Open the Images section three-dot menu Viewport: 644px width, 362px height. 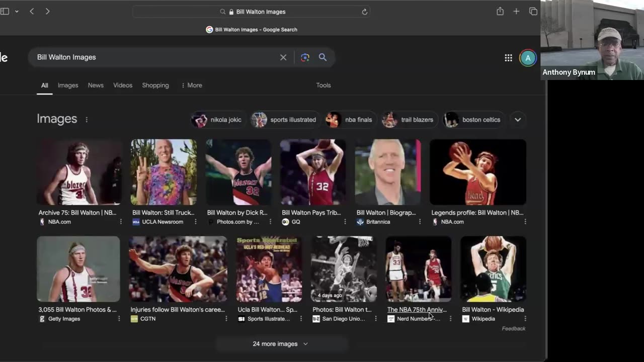click(87, 120)
